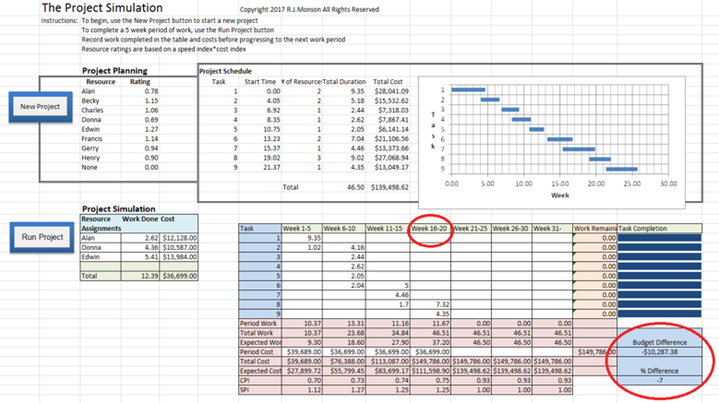Select Task 5 completion progress bar

[x=659, y=276]
